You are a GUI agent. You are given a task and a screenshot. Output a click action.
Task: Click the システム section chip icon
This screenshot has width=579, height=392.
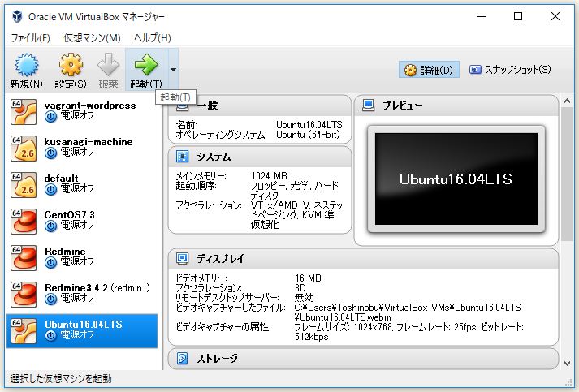[x=182, y=157]
